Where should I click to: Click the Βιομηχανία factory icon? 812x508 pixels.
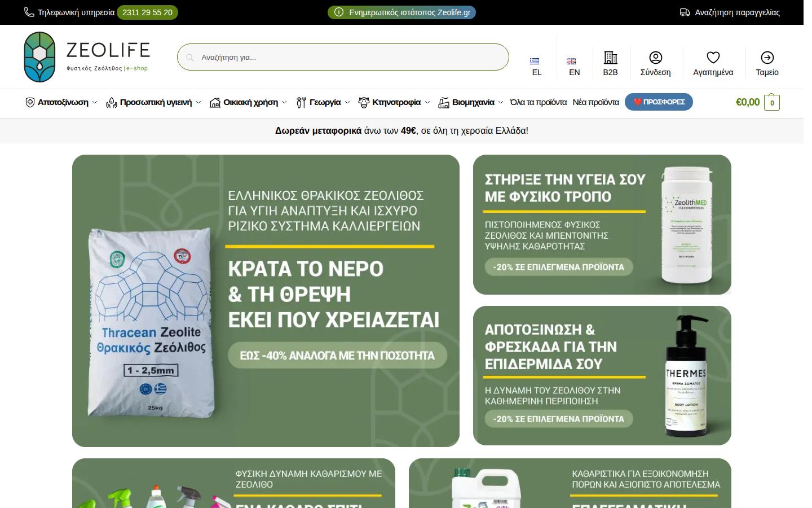[444, 102]
